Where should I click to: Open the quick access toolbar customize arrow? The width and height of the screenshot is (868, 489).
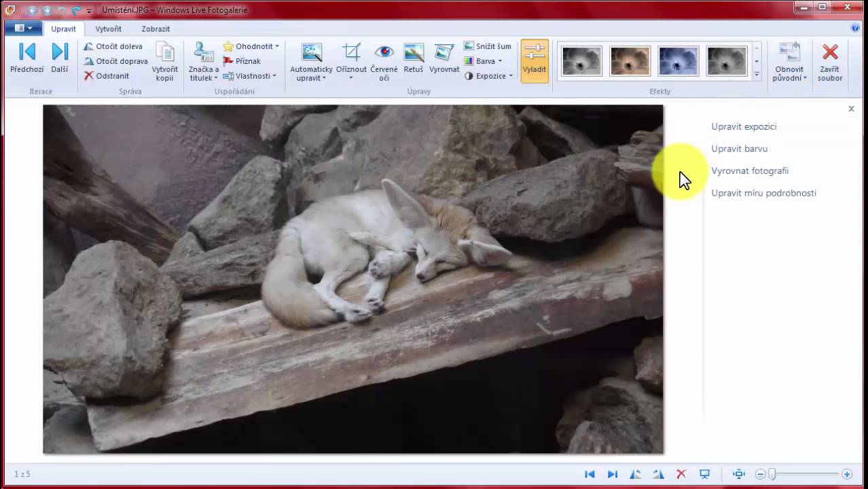click(89, 11)
